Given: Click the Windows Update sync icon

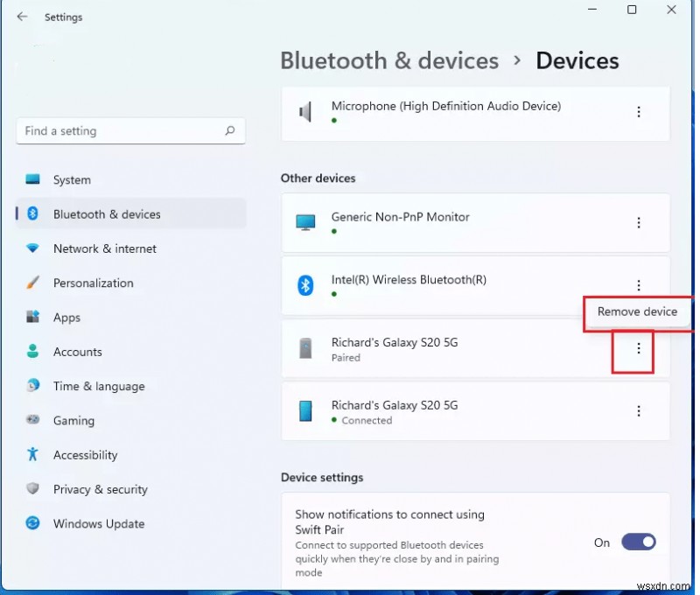Looking at the screenshot, I should 32,522.
